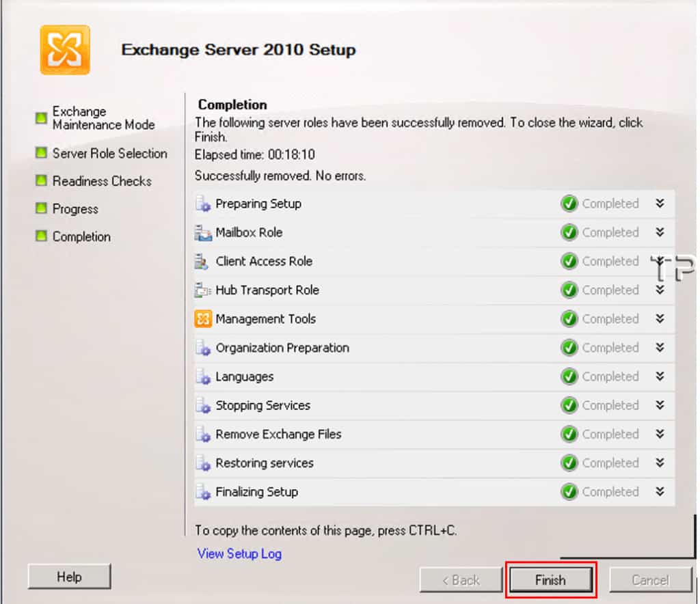700x604 pixels.
Task: Click green checkmark for Organization Preparation
Action: 569,348
